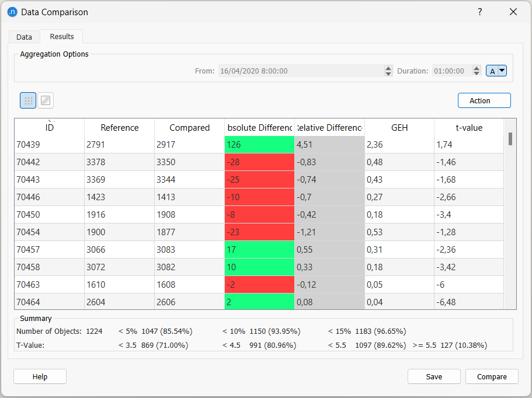Sort by the GEH column header
The width and height of the screenshot is (532, 398).
(x=399, y=127)
